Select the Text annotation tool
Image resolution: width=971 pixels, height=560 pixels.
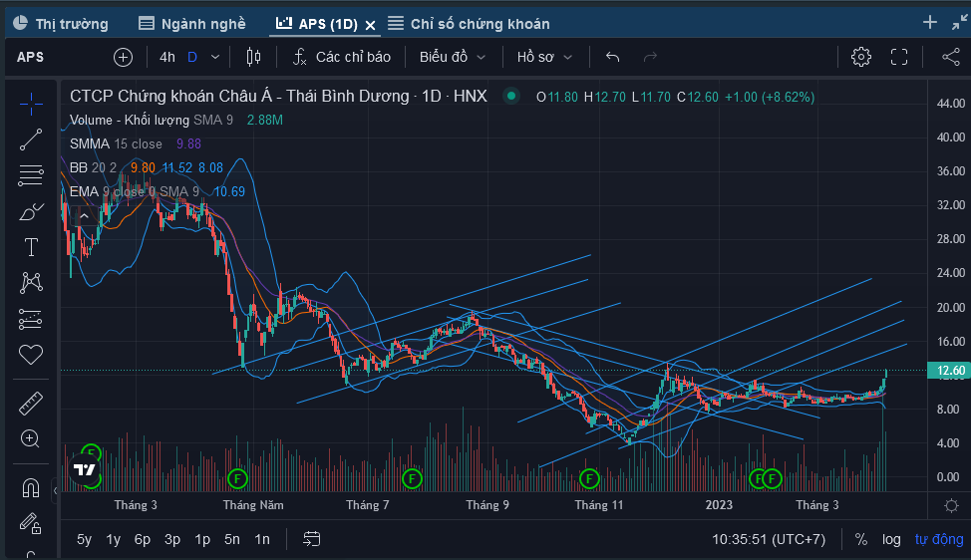pos(30,247)
